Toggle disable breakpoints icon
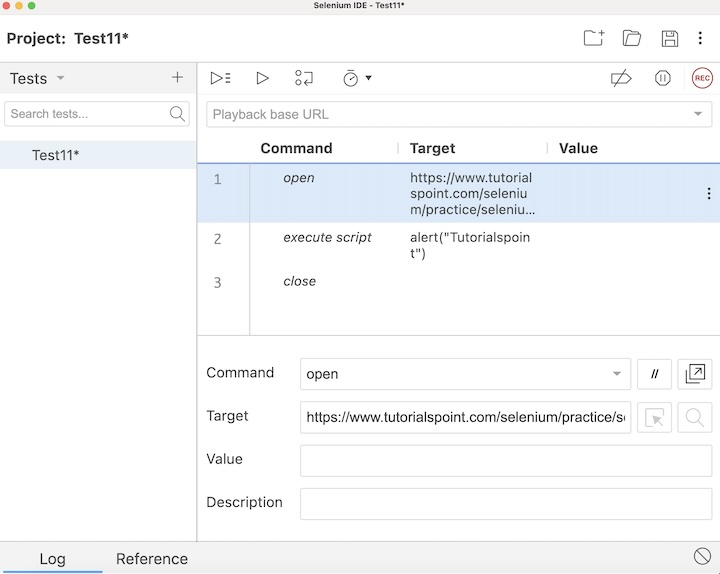The height and width of the screenshot is (574, 720). click(621, 78)
